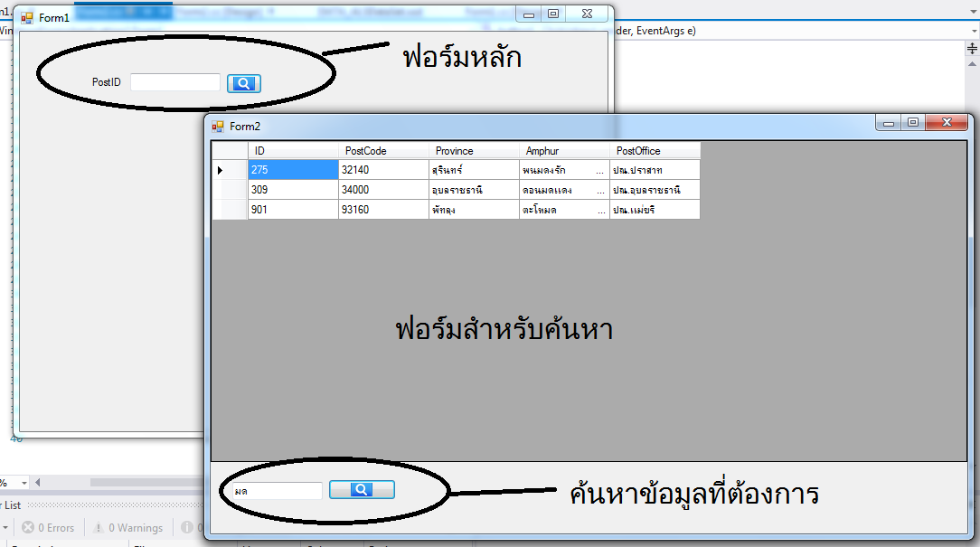
Task: Minimize the Form1 window
Action: (529, 14)
